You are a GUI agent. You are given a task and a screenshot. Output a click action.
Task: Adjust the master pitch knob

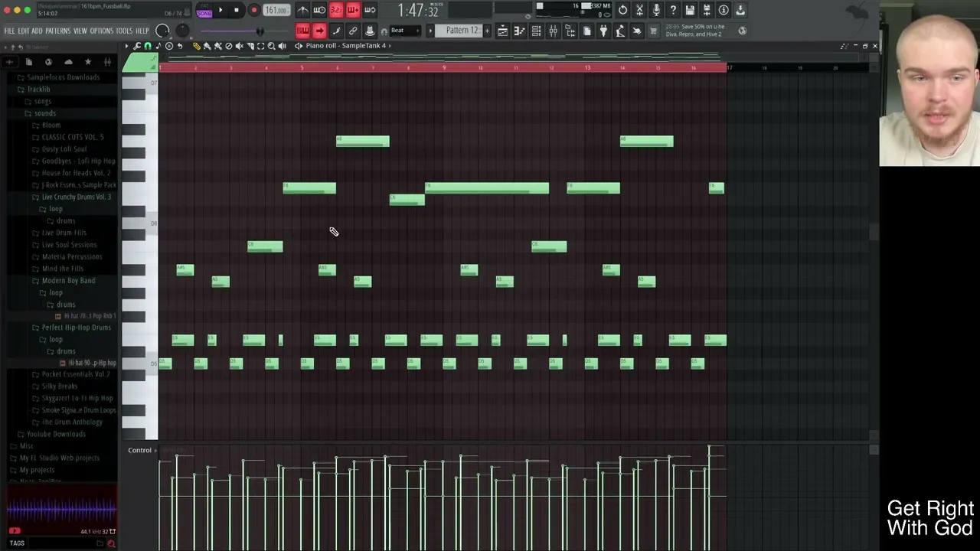(182, 31)
